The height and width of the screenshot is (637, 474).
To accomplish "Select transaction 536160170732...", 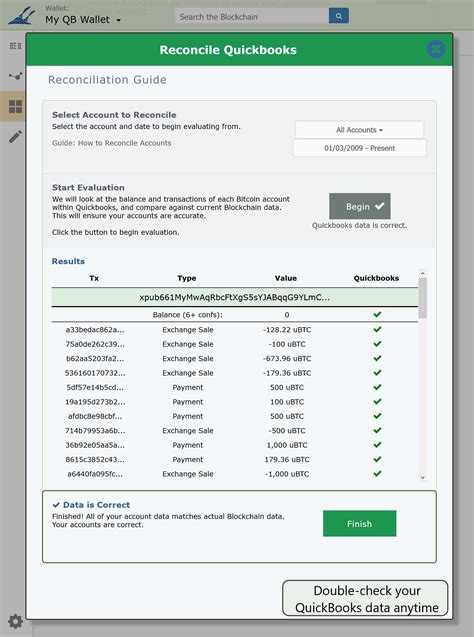I will point(95,373).
